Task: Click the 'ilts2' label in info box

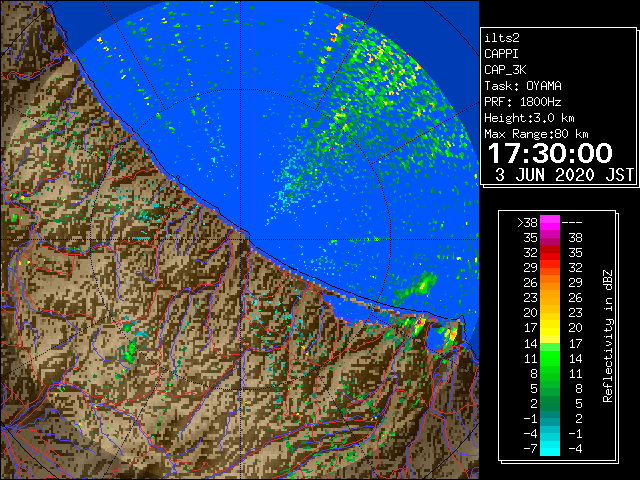Action: (x=502, y=38)
